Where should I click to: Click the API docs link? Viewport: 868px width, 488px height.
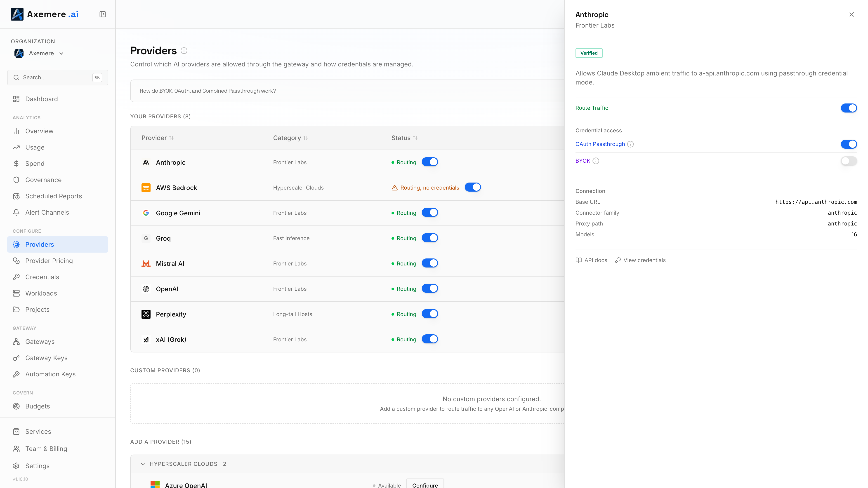point(591,260)
